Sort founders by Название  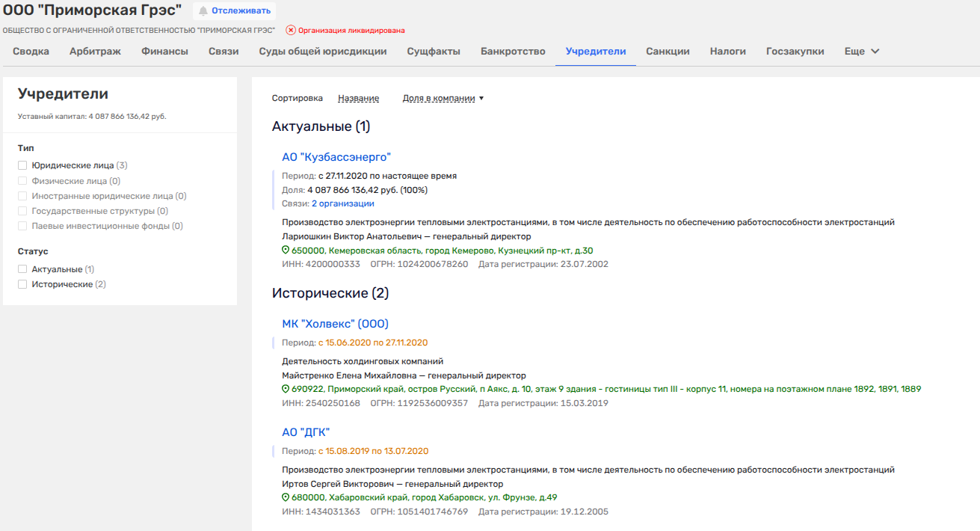pyautogui.click(x=358, y=98)
